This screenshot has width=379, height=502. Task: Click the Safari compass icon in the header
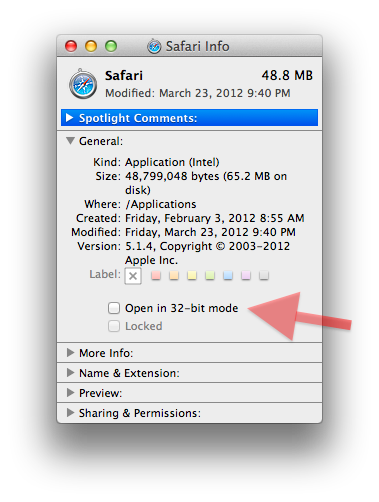tap(83, 84)
